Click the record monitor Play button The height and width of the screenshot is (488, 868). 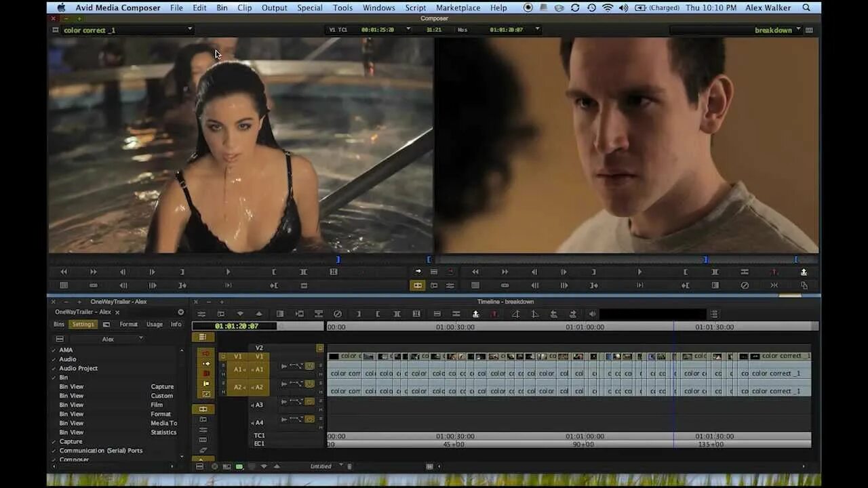pos(639,272)
